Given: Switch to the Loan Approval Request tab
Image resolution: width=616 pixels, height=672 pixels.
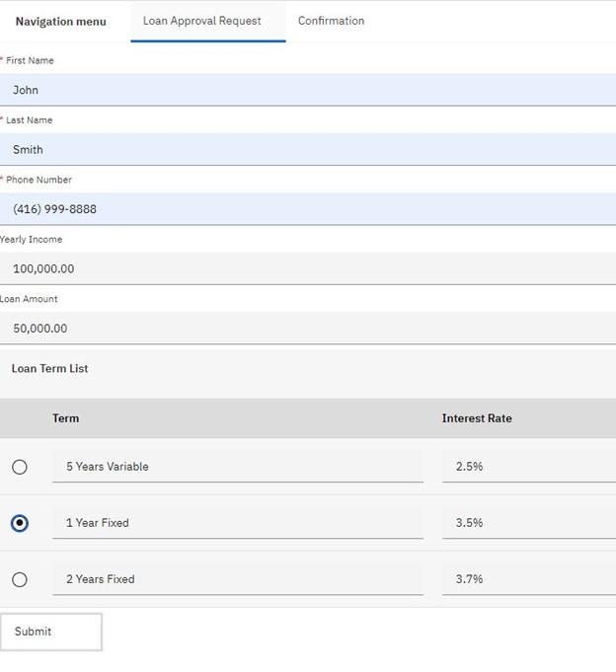Looking at the screenshot, I should click(x=202, y=21).
